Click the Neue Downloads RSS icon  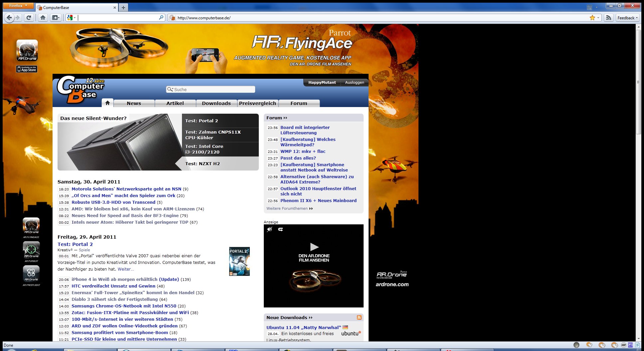[359, 317]
